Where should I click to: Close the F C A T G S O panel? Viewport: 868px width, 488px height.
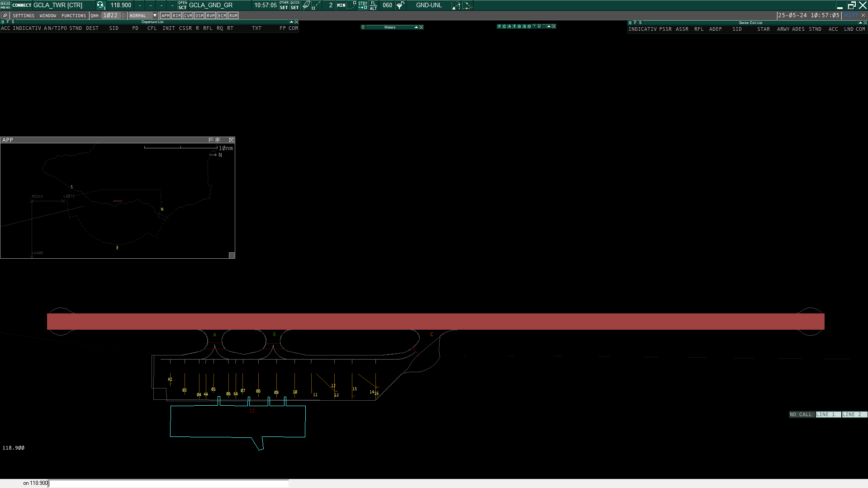[554, 26]
